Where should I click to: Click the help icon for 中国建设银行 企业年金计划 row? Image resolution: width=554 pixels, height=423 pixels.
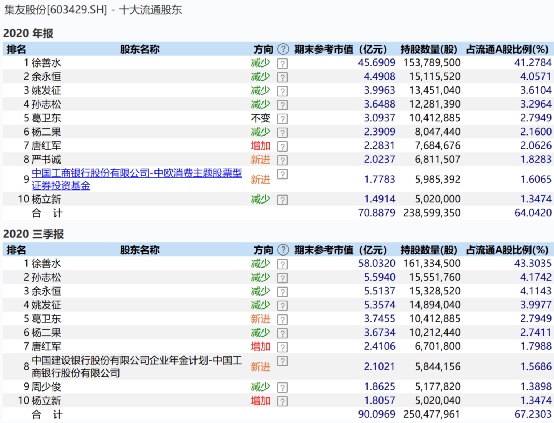click(x=282, y=361)
